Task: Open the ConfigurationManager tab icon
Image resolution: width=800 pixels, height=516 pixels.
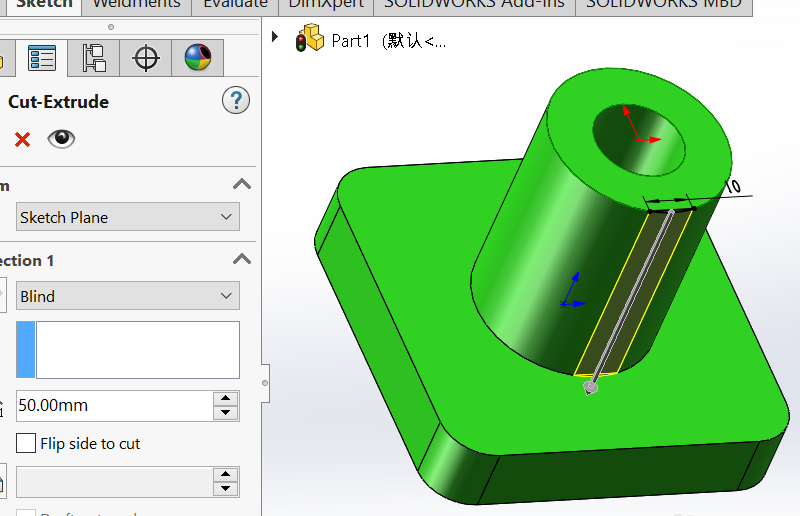Action: pyautogui.click(x=94, y=58)
